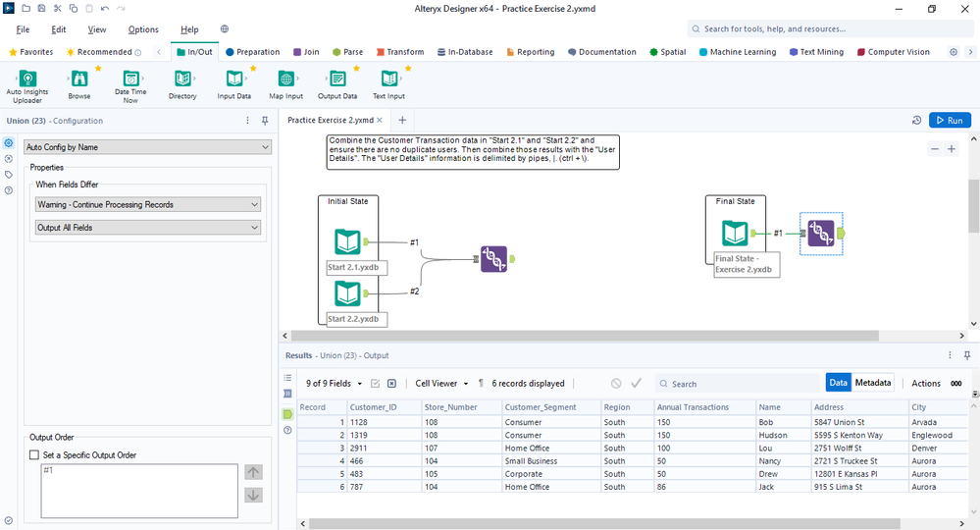Switch results view to Data

tap(838, 383)
